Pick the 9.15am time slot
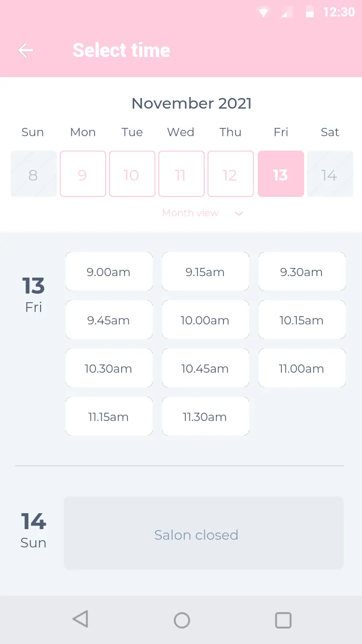 tap(206, 271)
